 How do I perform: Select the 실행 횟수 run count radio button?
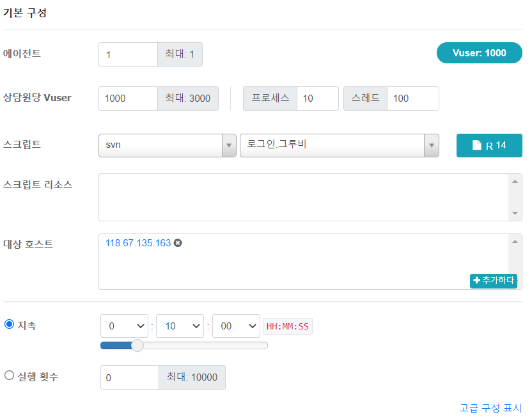(x=9, y=376)
